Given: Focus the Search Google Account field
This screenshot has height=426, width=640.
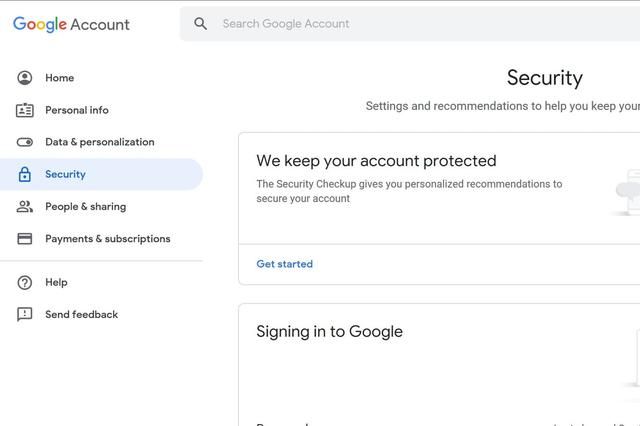Looking at the screenshot, I should pos(400,24).
